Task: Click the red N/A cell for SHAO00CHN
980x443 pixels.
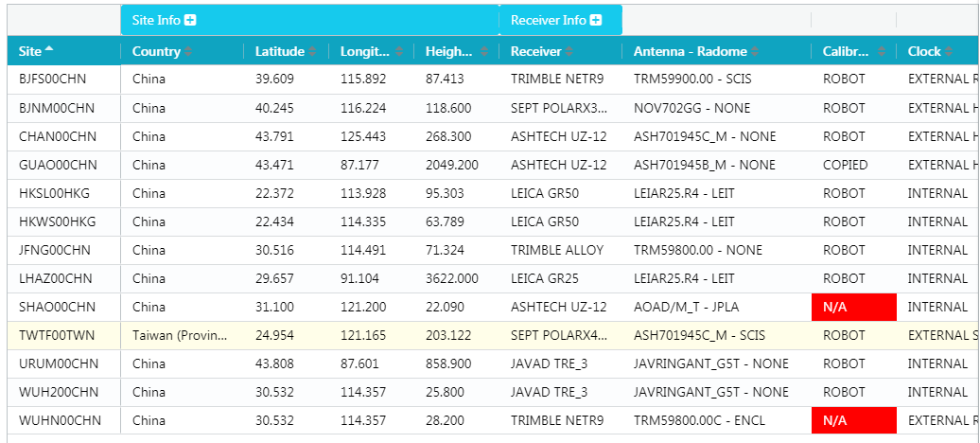Action: pos(853,307)
